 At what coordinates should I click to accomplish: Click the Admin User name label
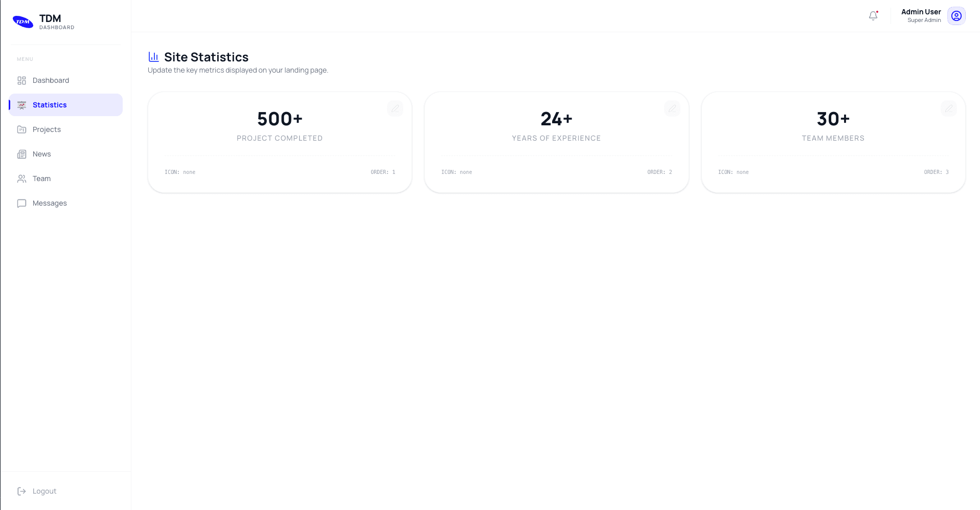[x=921, y=12]
